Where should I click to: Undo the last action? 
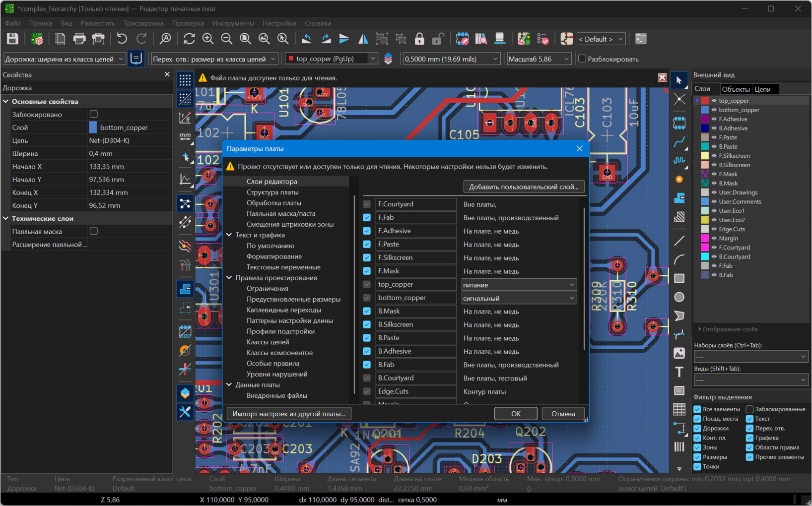click(122, 39)
